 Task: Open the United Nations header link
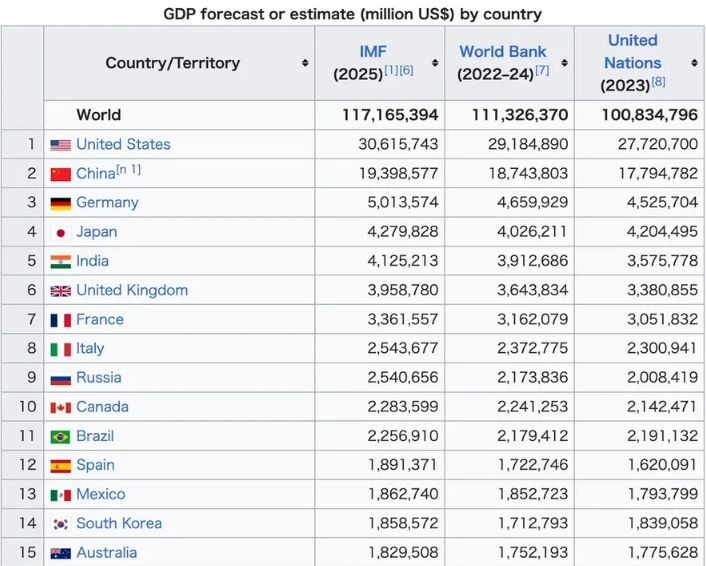(x=632, y=51)
